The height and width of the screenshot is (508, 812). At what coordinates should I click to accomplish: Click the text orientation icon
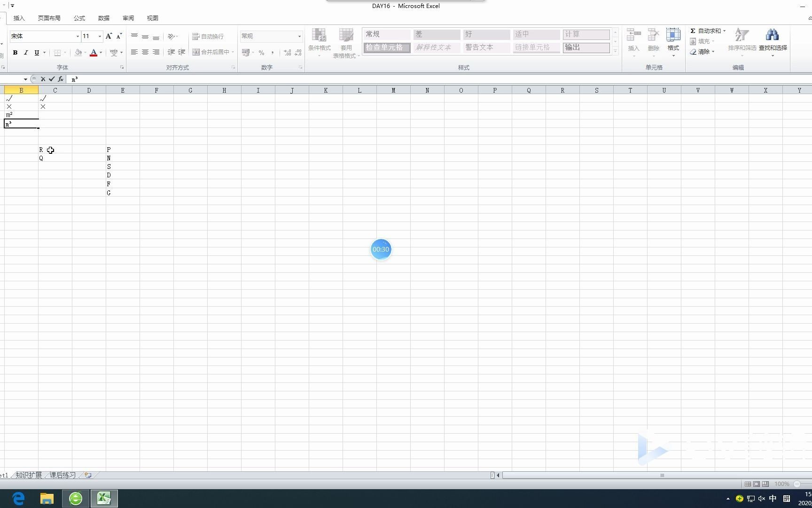172,36
